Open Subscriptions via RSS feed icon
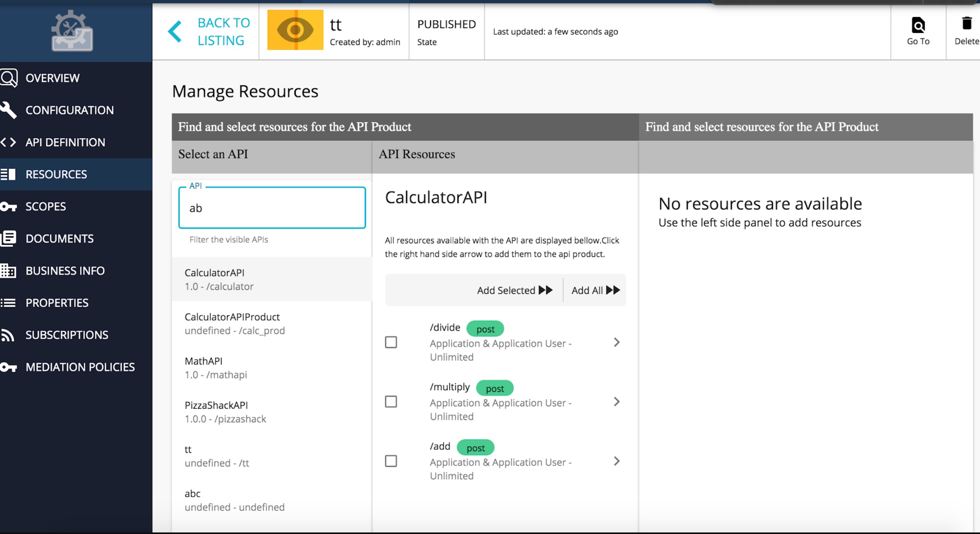The image size is (980, 534). [9, 335]
